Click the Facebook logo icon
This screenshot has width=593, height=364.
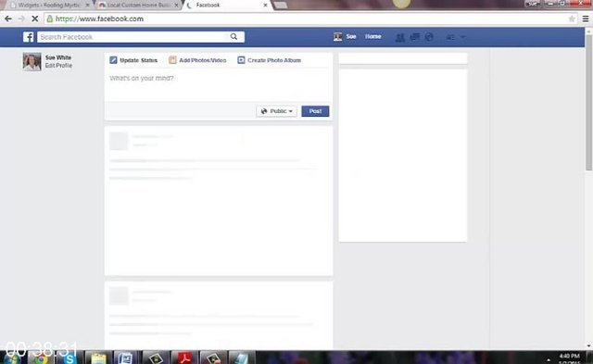tap(29, 37)
